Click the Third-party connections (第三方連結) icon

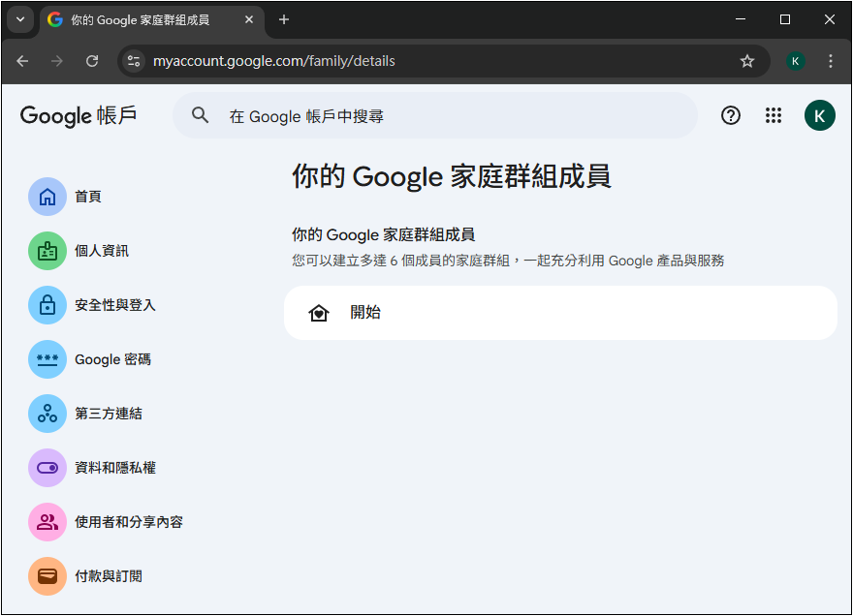click(47, 414)
